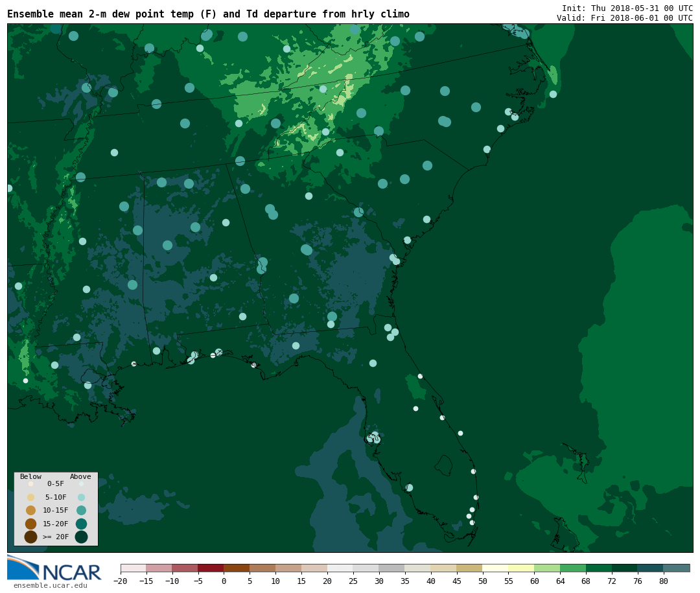700x593 pixels.
Task: Click the 'Above' legend column header
Action: 80,476
